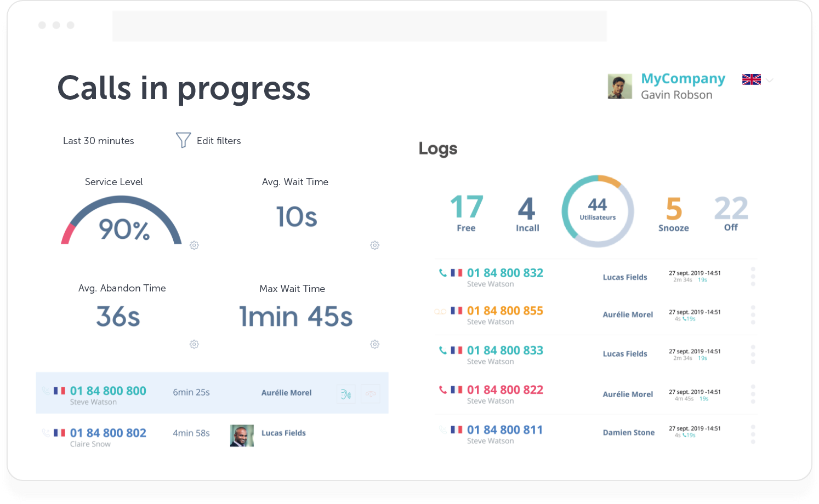
Task: Open log number 01 84 800 833
Action: tap(505, 351)
